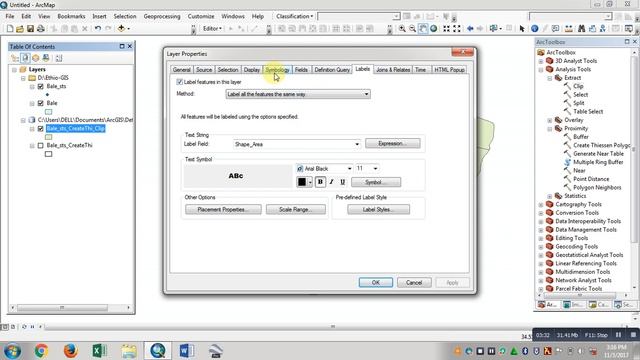Open the Classification toolbar dropdown
640x360 pixels.
point(294,16)
